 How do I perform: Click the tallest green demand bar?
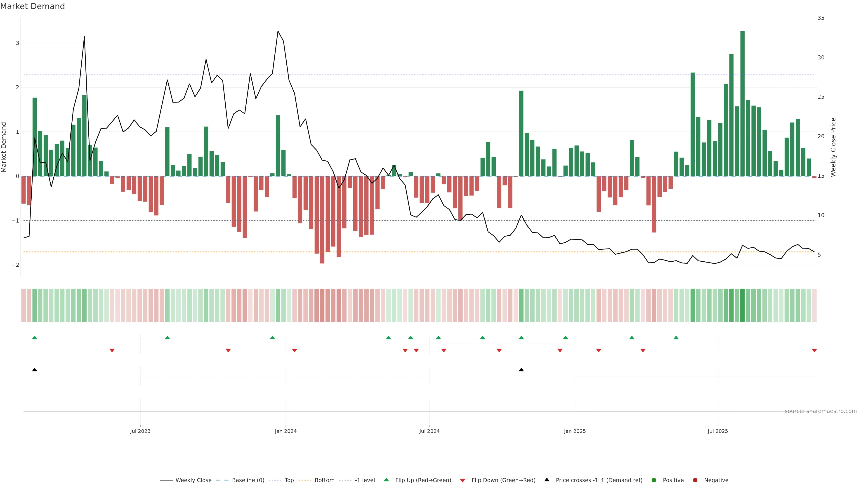(742, 101)
